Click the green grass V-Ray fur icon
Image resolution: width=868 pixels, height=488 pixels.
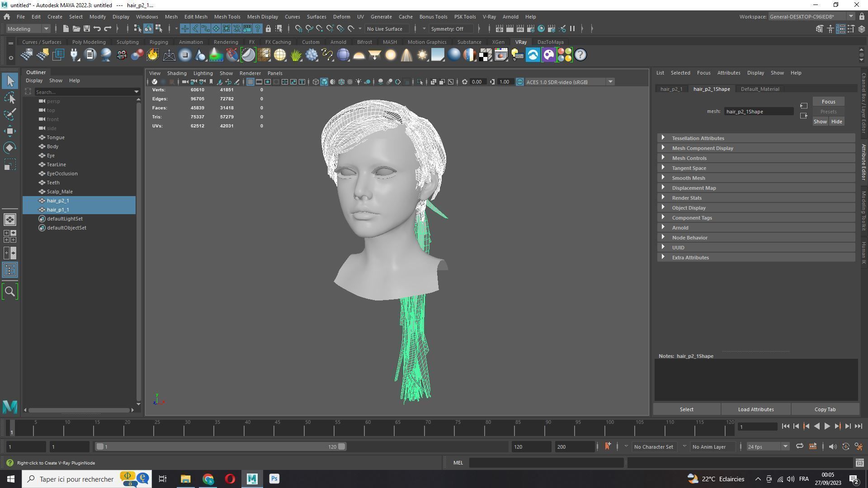tap(296, 55)
